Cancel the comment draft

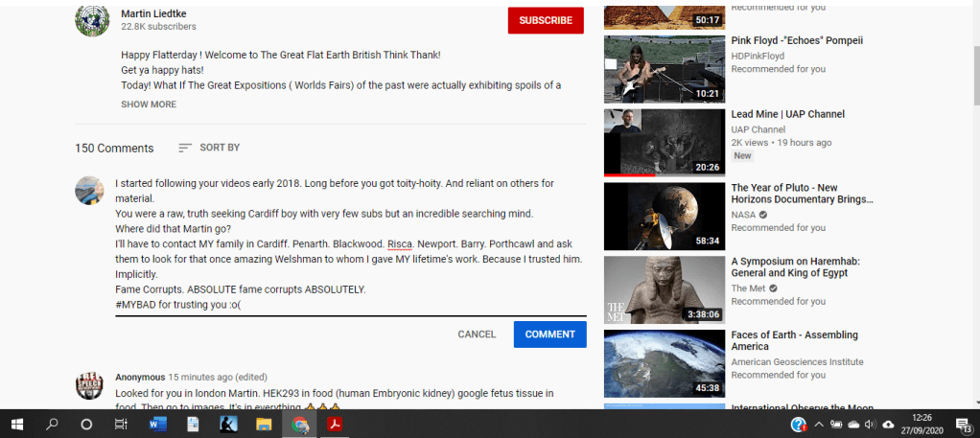[x=477, y=334]
